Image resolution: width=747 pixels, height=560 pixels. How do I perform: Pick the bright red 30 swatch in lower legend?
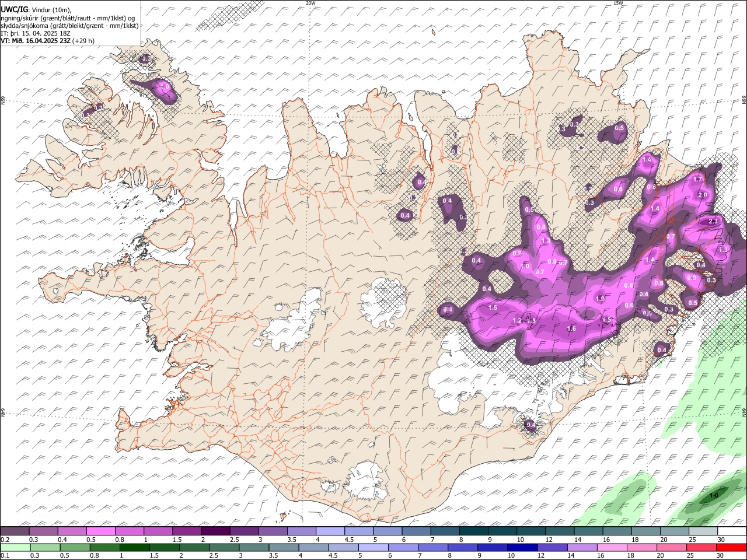731,547
